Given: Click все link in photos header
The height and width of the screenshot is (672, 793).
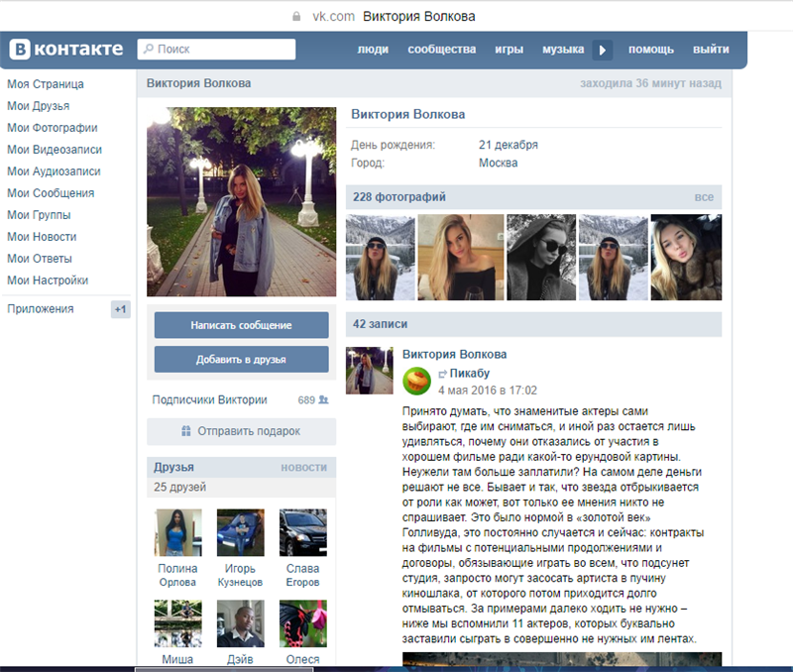Looking at the screenshot, I should point(704,197).
